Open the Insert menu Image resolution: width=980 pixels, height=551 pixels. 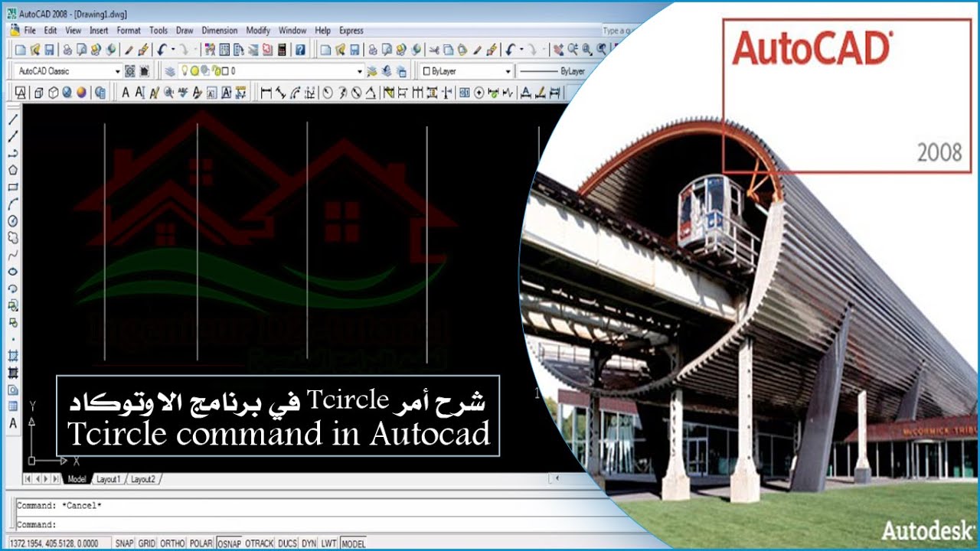(99, 31)
